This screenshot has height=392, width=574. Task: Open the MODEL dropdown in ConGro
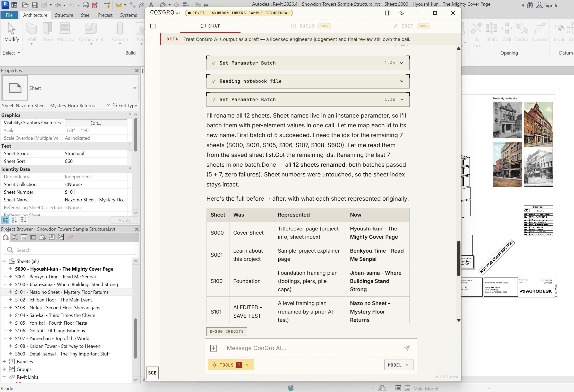point(399,365)
